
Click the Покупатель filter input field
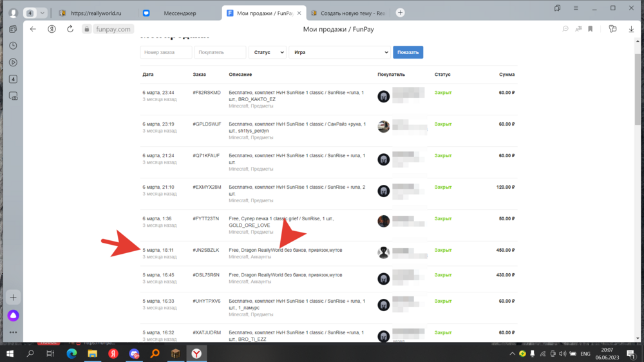tap(220, 52)
